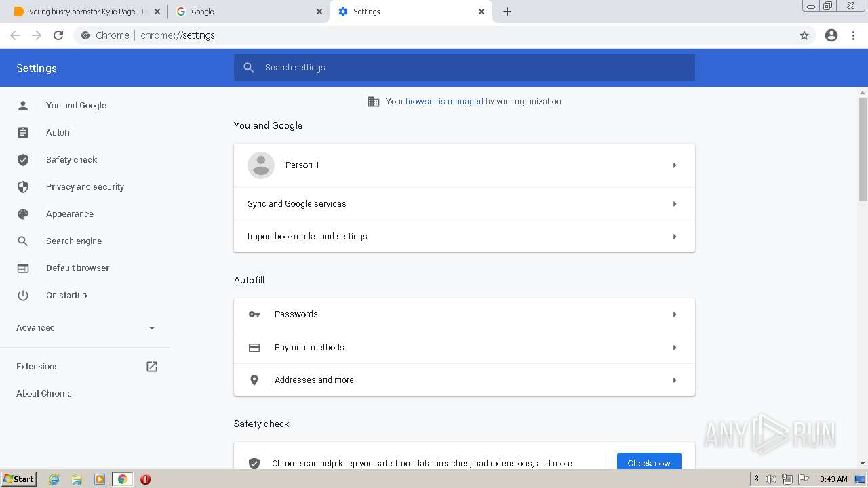Click Opera icon in taskbar
868x488 pixels.
click(x=145, y=479)
